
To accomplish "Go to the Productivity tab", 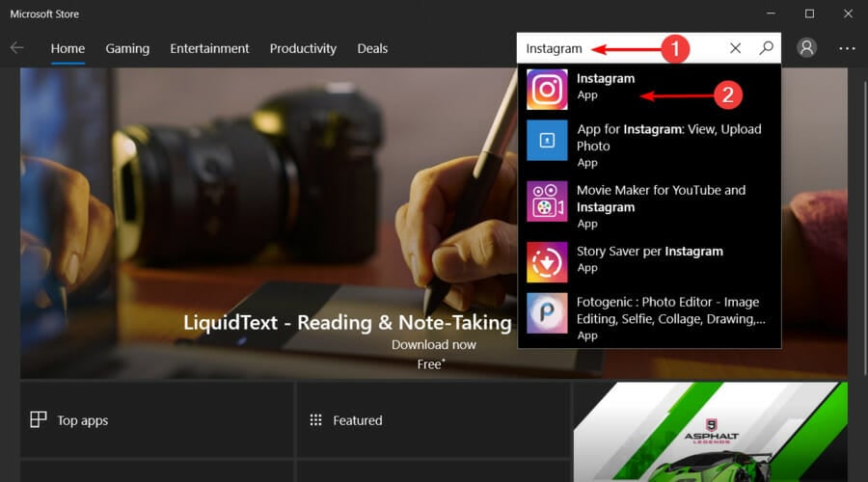I will (303, 49).
